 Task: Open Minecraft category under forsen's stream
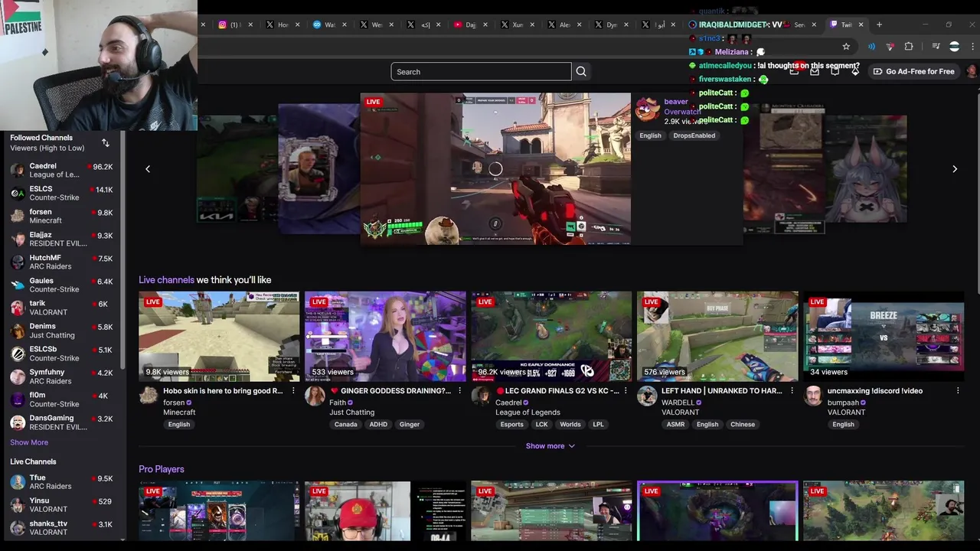179,412
